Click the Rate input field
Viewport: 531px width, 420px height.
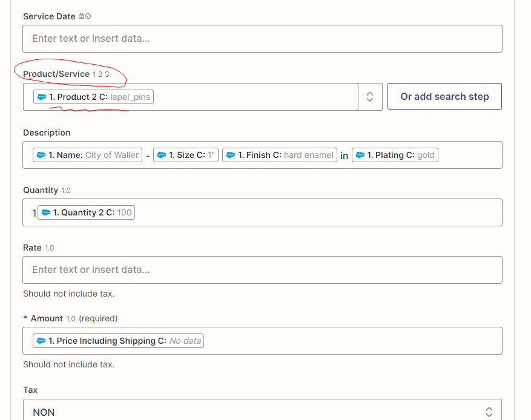[262, 270]
